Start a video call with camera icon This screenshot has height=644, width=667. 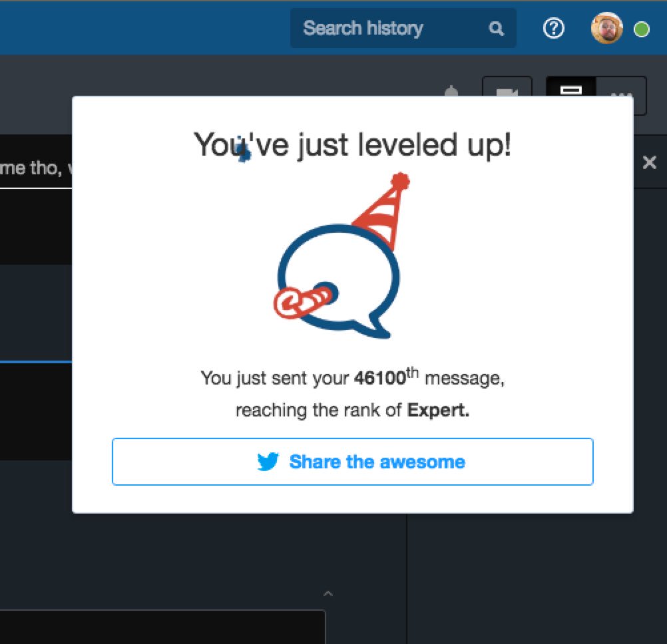click(x=507, y=86)
